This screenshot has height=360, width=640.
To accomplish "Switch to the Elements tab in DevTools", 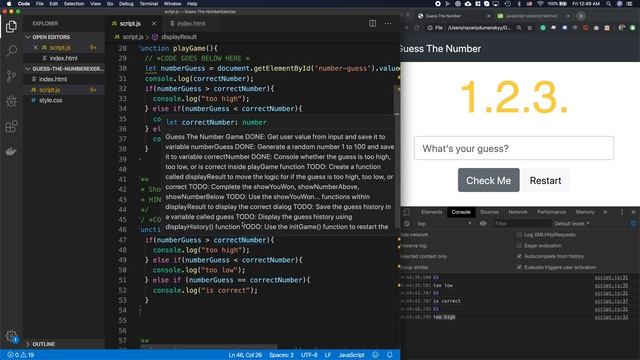I will coord(431,212).
